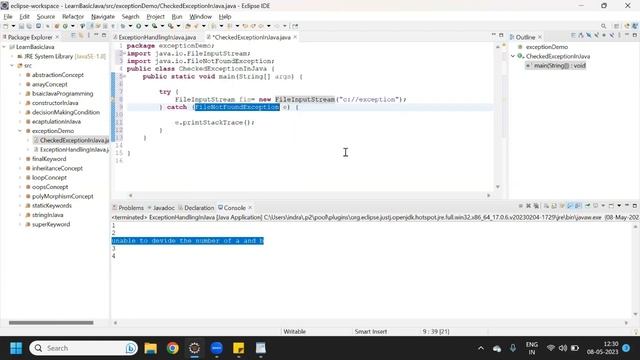Switch to the Javadoc tab
The image size is (640, 360).
(161, 208)
